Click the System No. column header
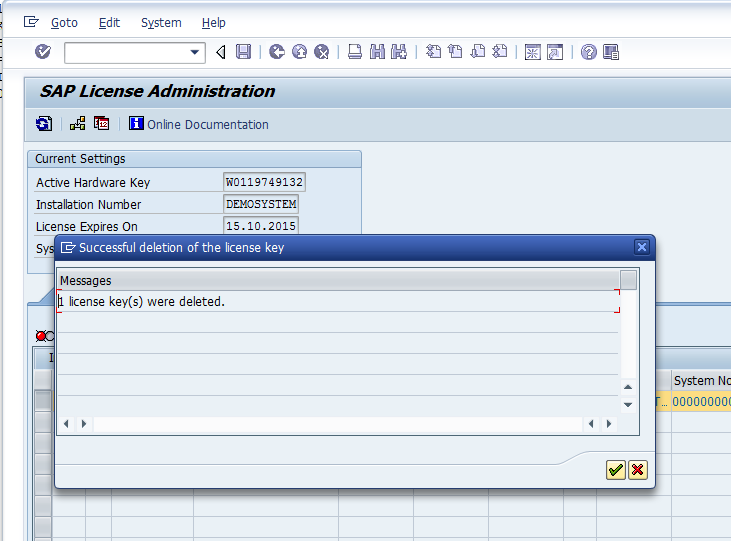Viewport: 731px width, 541px height. point(701,381)
